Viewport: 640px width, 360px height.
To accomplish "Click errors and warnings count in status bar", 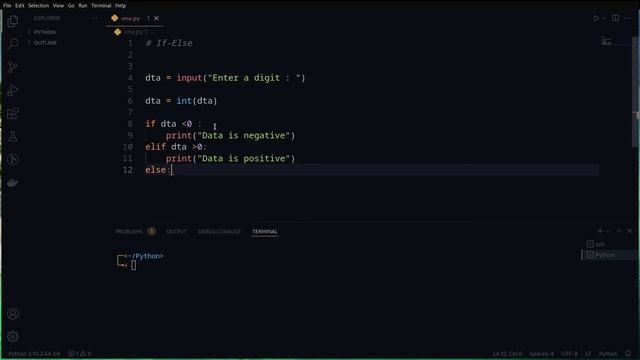I will tap(80, 353).
